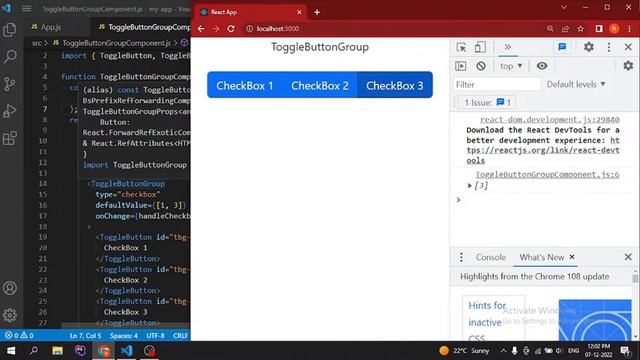The width and height of the screenshot is (640, 360).
Task: Show more DevTools tabs
Action: point(508,47)
